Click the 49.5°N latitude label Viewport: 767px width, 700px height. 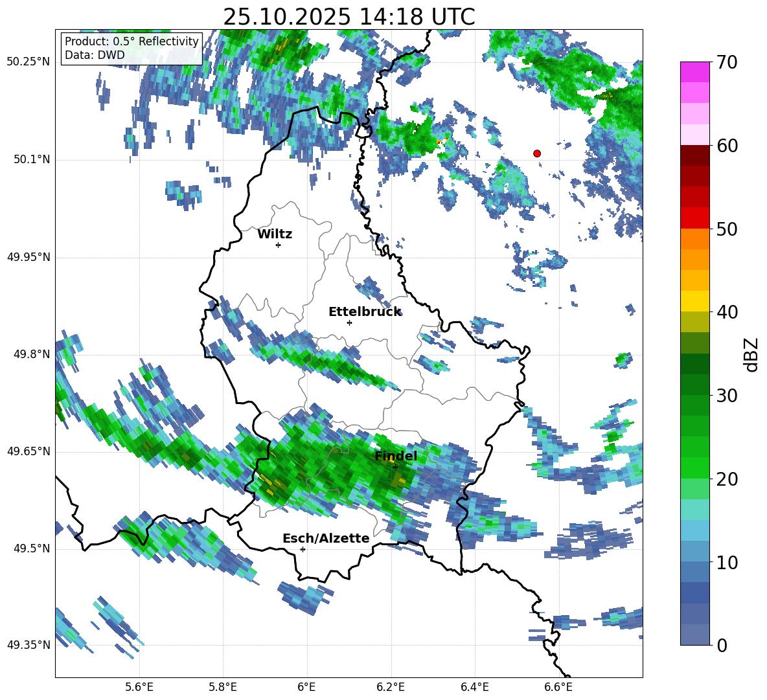point(31,548)
